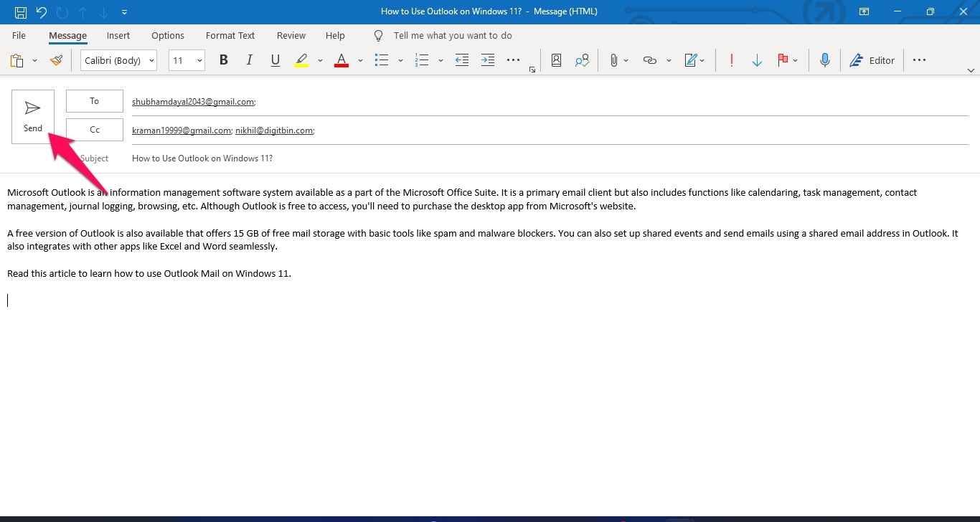Screen dimensions: 980x522
Task: Open the Format Text tab
Action: (230, 36)
